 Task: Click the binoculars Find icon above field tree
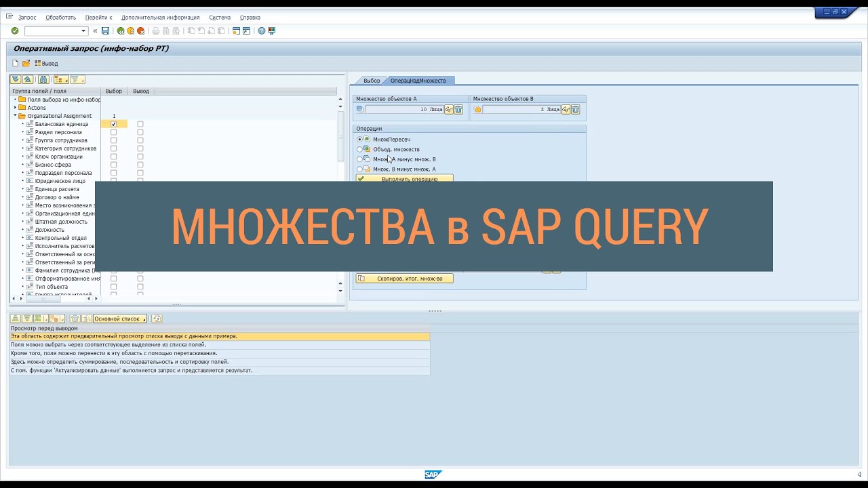tap(43, 79)
